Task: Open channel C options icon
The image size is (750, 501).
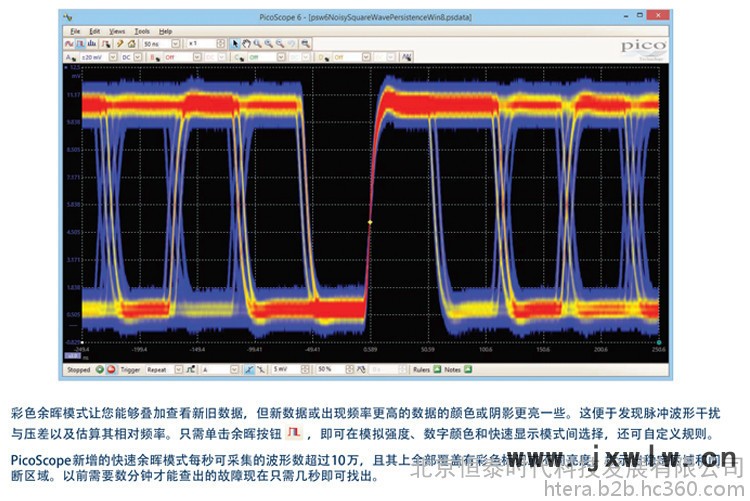Action: tap(239, 57)
